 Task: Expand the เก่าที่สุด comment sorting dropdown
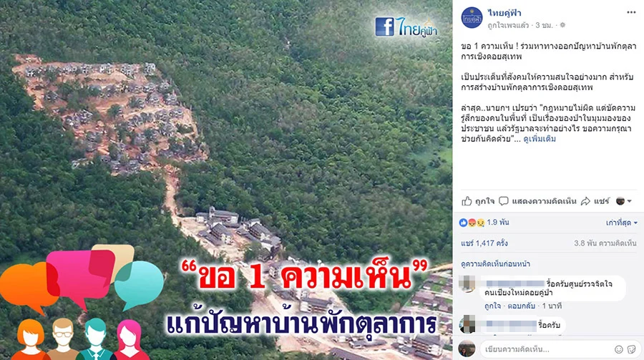621,223
